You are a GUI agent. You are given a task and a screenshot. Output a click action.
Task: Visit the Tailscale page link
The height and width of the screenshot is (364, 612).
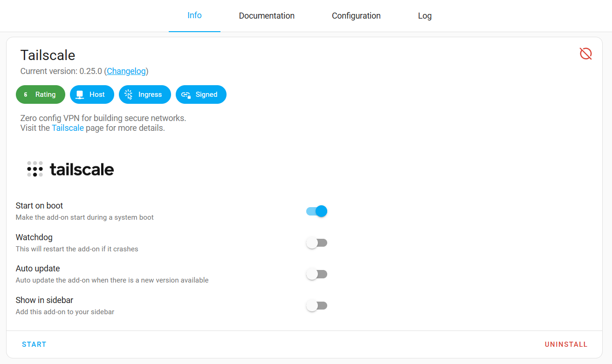pyautogui.click(x=68, y=128)
